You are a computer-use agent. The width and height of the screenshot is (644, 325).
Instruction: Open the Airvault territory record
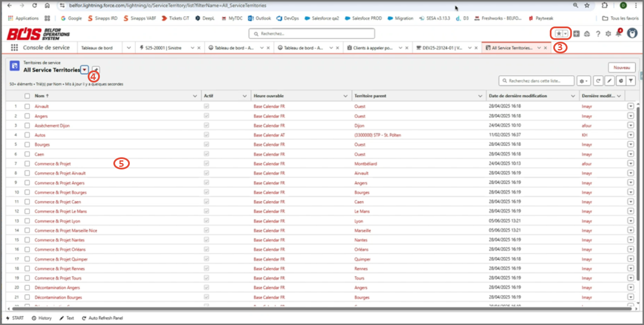[42, 106]
